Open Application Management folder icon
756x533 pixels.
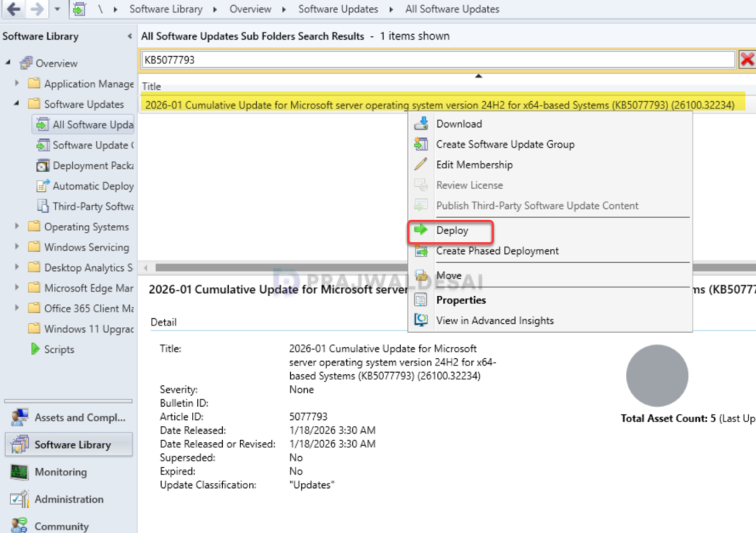coord(34,83)
